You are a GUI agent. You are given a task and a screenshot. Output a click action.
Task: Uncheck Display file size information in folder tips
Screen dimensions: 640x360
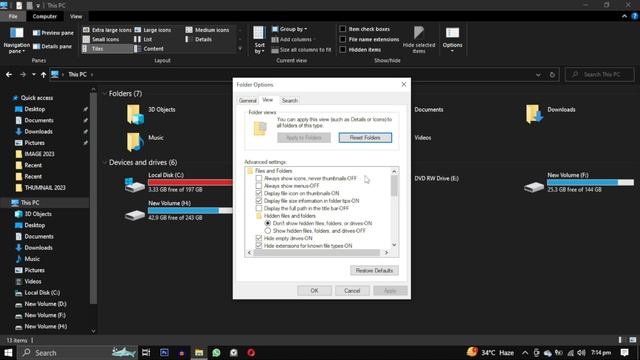click(259, 201)
